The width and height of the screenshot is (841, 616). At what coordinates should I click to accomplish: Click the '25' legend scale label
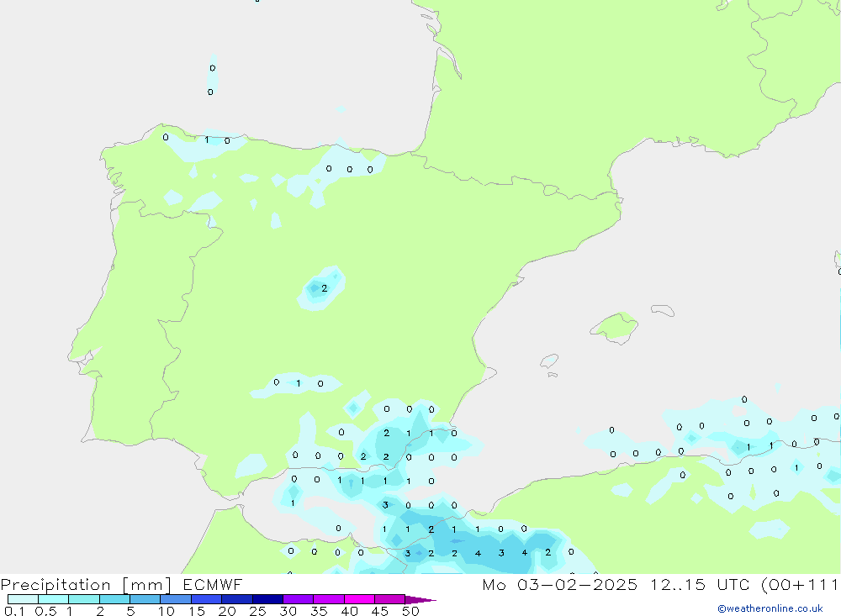coord(257,611)
